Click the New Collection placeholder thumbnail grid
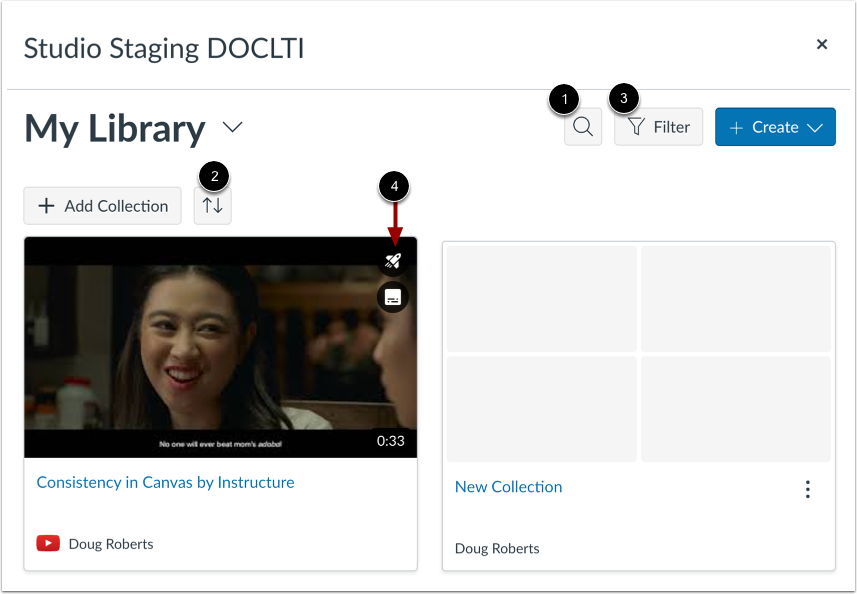The height and width of the screenshot is (594, 857). (639, 354)
